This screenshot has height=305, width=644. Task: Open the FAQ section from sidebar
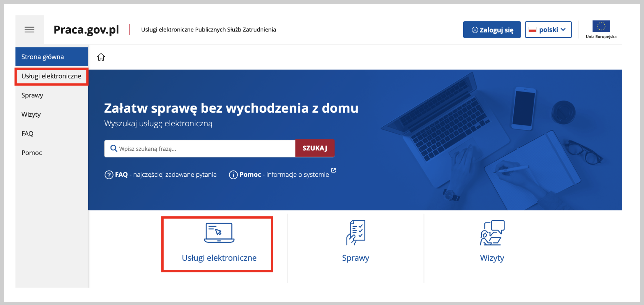[27, 133]
